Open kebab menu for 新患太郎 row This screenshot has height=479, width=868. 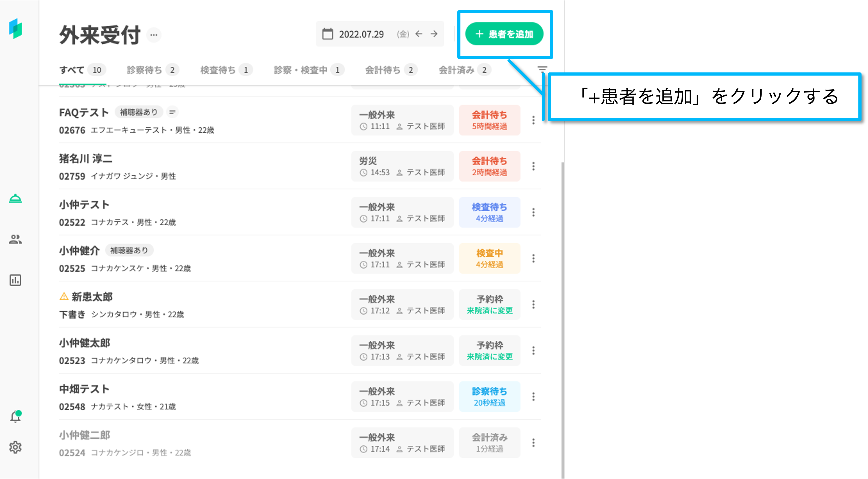tap(533, 305)
